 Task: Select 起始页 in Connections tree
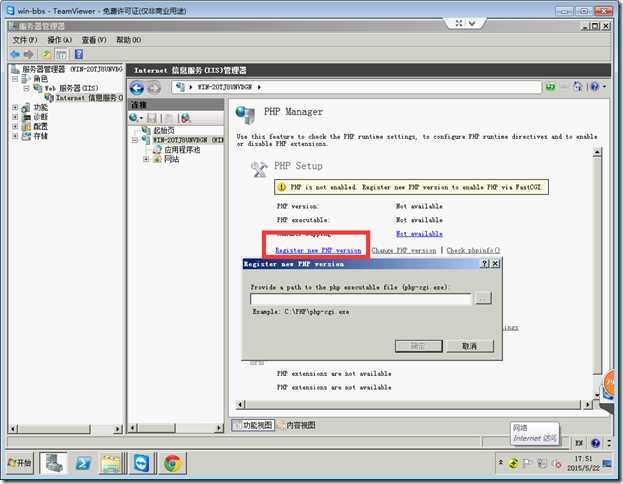point(158,130)
